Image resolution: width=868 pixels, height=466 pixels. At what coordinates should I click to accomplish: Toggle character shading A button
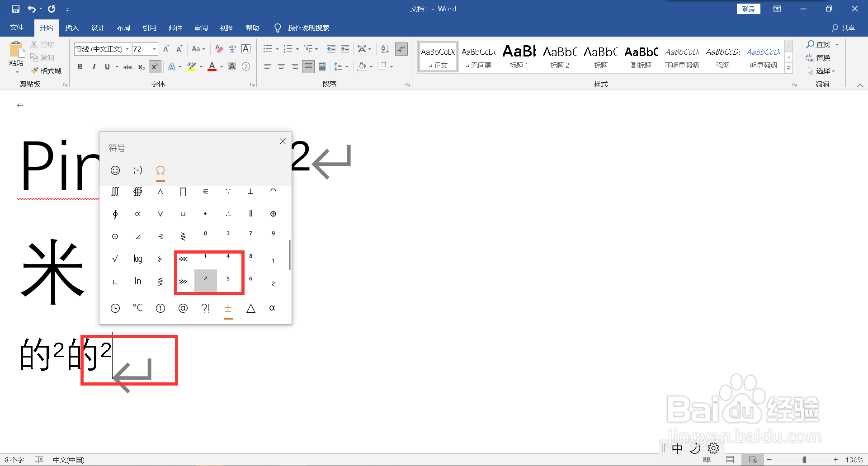click(232, 66)
